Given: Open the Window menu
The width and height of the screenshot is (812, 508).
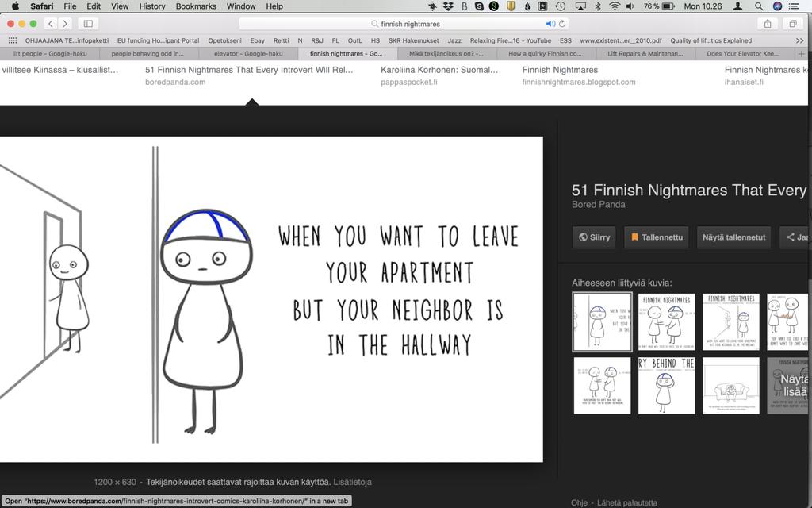Looking at the screenshot, I should click(x=241, y=6).
